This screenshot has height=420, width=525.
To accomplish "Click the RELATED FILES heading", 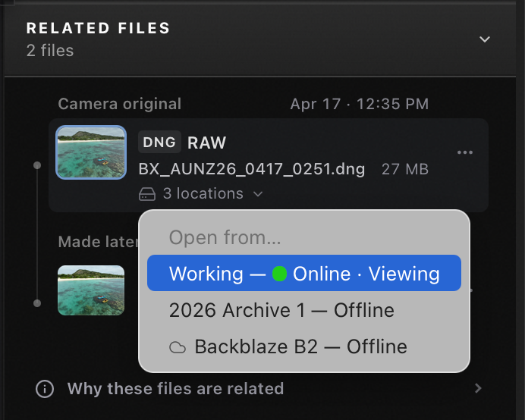I will point(99,28).
